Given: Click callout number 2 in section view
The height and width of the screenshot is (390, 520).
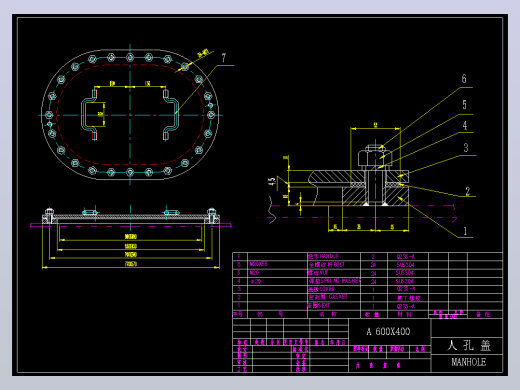Looking at the screenshot, I should tap(468, 191).
